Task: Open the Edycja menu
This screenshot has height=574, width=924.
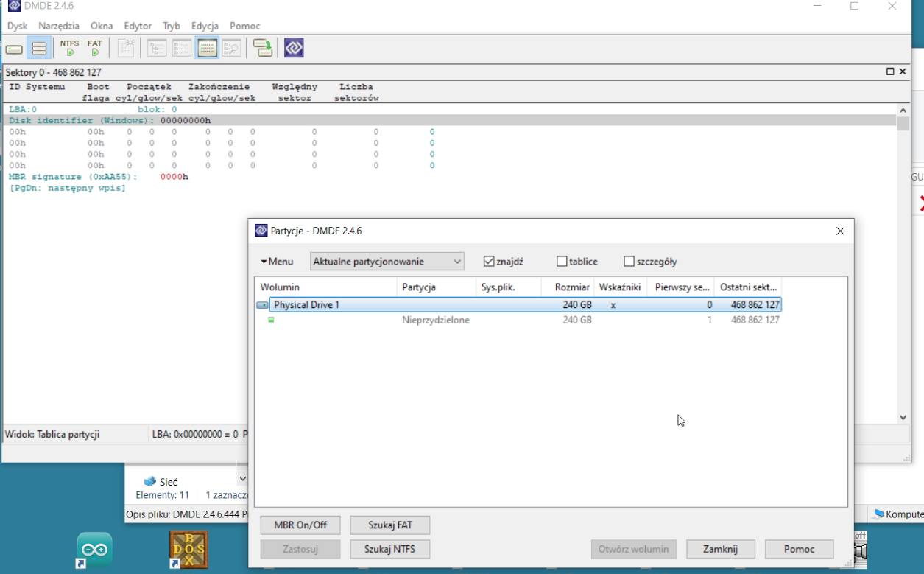Action: (x=205, y=26)
